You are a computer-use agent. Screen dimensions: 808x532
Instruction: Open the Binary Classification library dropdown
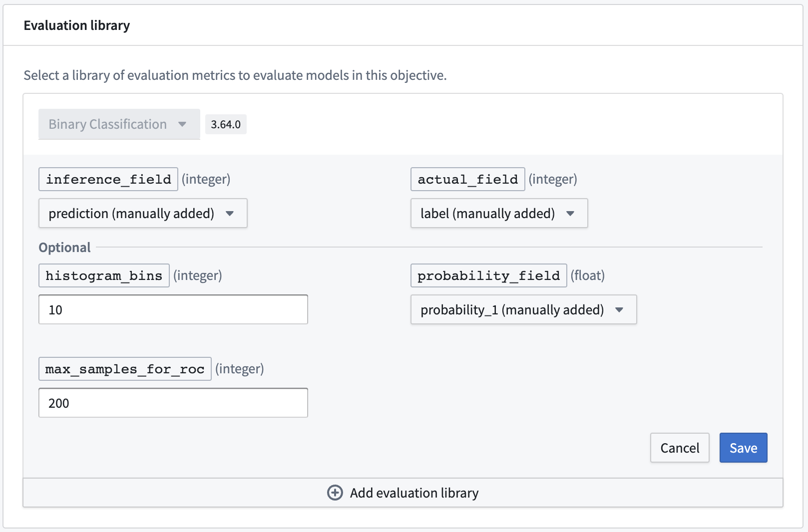point(119,124)
